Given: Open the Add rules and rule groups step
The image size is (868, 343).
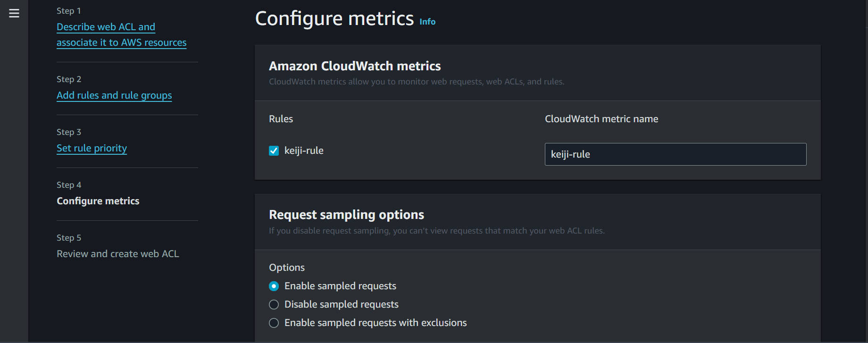Looking at the screenshot, I should [x=114, y=95].
